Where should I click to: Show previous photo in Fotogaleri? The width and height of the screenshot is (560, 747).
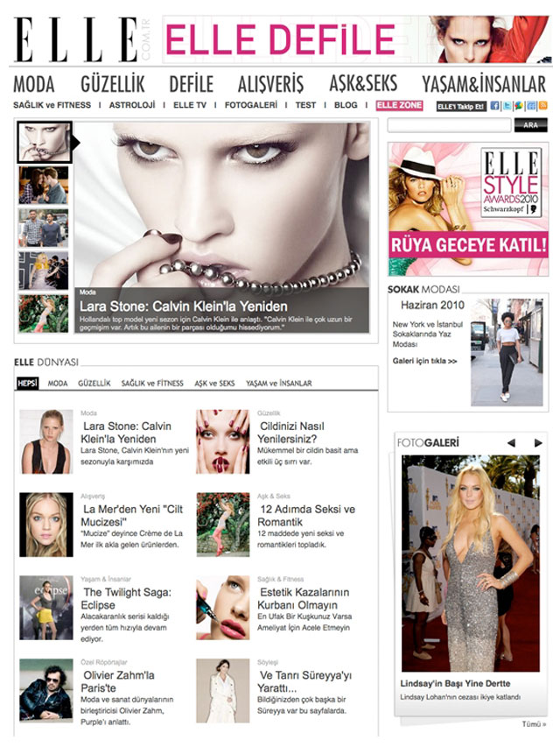[511, 442]
